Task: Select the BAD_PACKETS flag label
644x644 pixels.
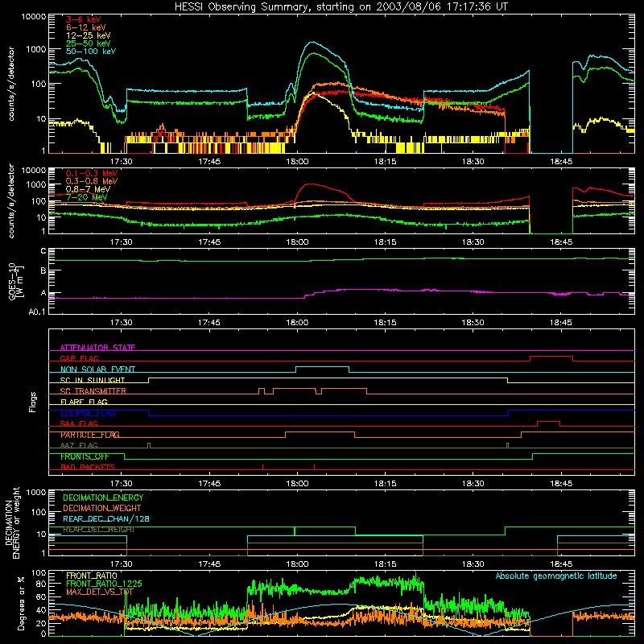Action: (x=88, y=467)
